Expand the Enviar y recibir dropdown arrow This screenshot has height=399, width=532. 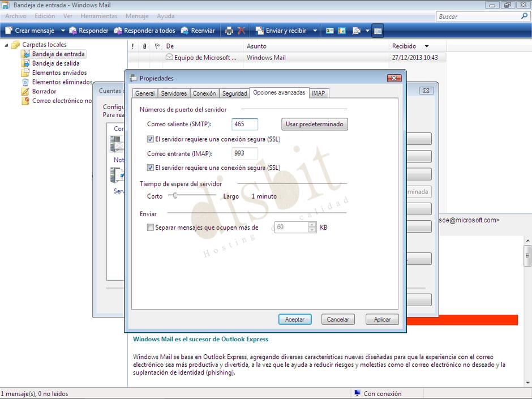coord(315,31)
